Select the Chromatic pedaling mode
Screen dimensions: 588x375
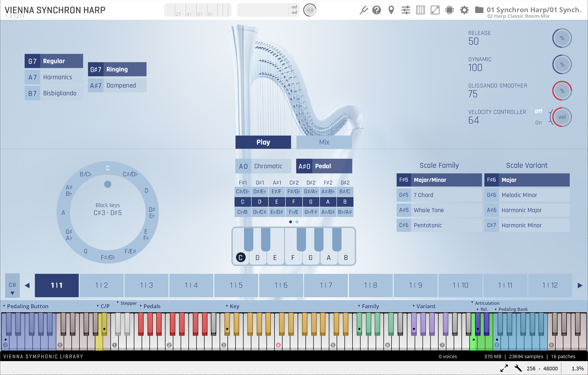[263, 166]
